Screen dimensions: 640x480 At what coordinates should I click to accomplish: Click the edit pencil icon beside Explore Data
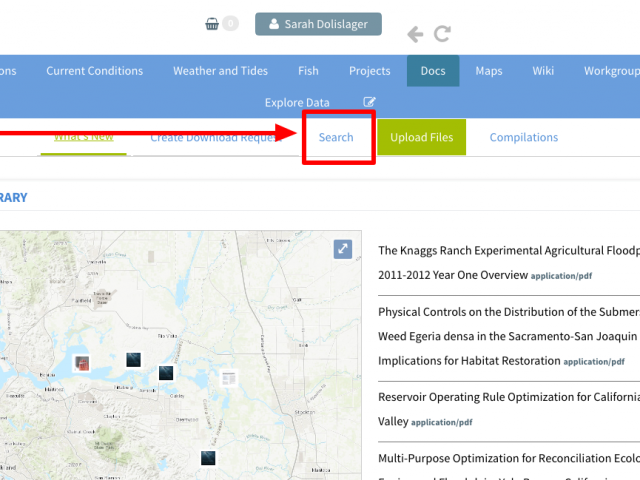[369, 102]
